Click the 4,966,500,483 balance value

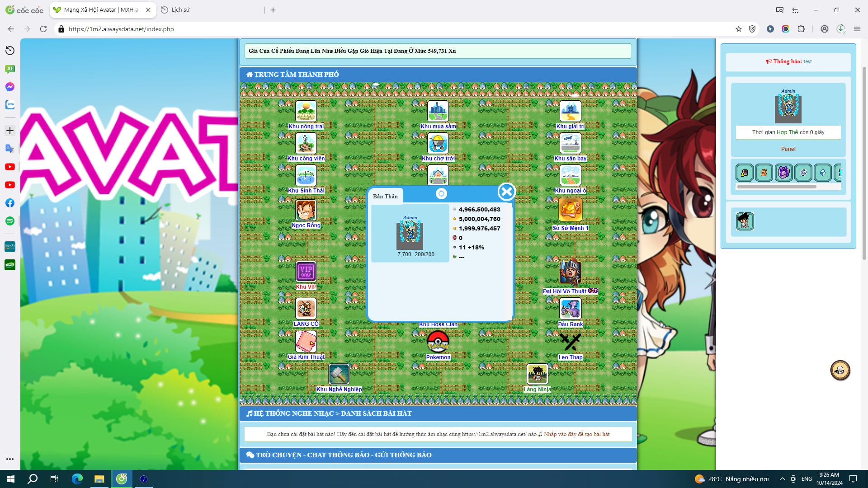click(479, 210)
